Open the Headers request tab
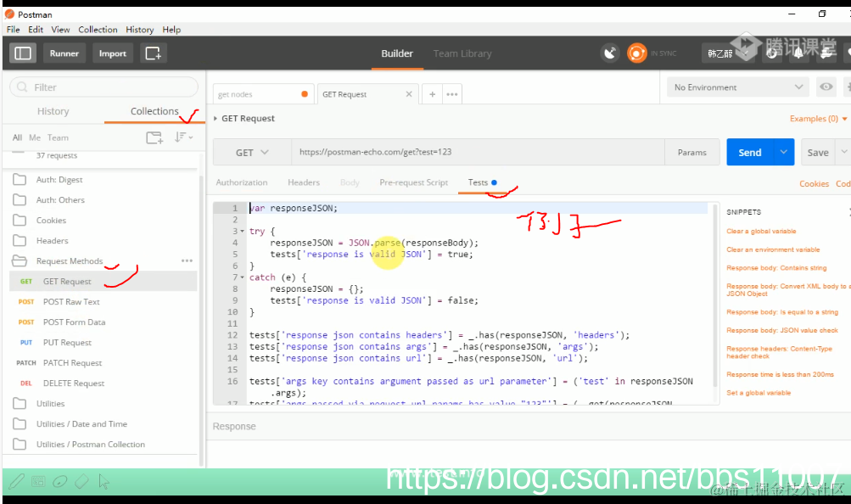This screenshot has width=851, height=504. pyautogui.click(x=304, y=182)
